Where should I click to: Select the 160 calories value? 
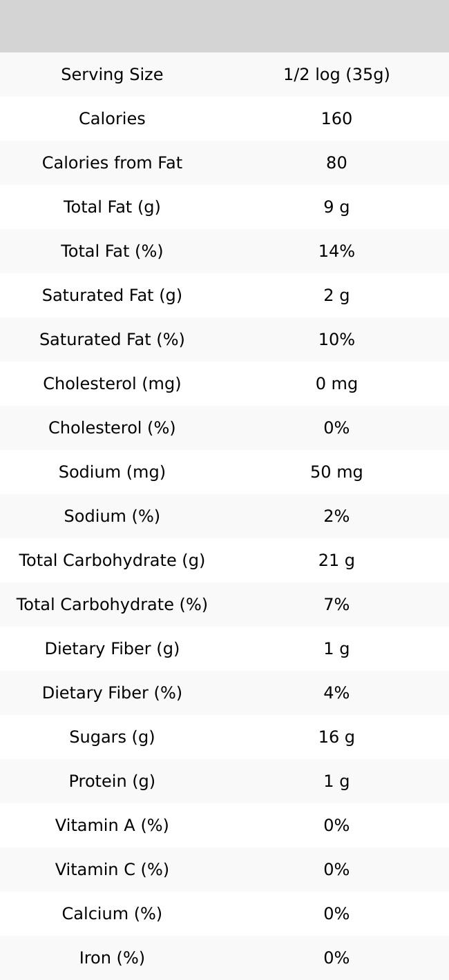click(336, 119)
